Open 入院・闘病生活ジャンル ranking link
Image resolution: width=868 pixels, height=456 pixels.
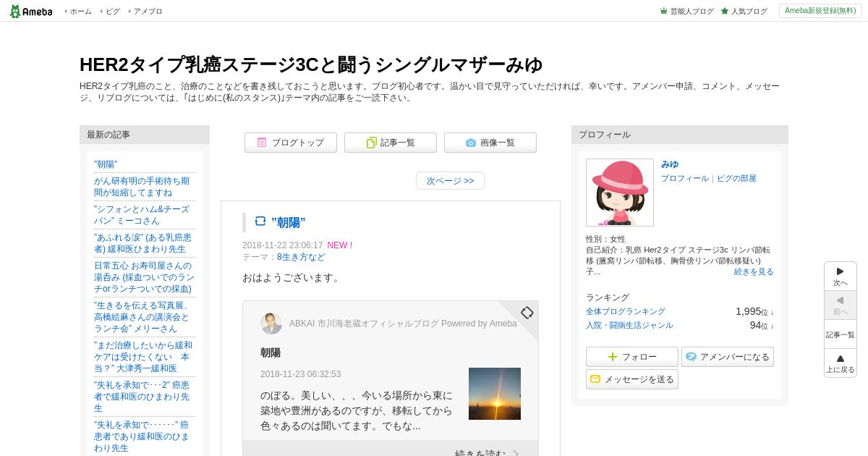pyautogui.click(x=629, y=325)
